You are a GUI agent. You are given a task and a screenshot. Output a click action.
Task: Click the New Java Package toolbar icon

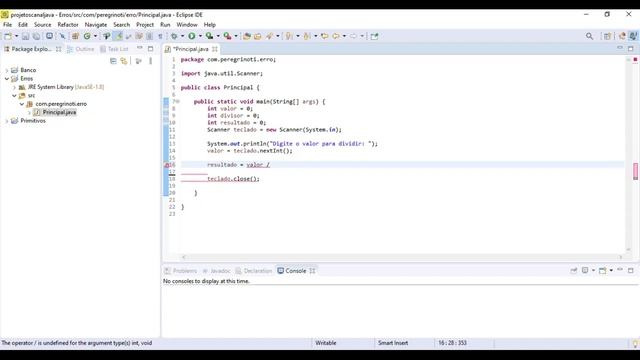coord(76,36)
